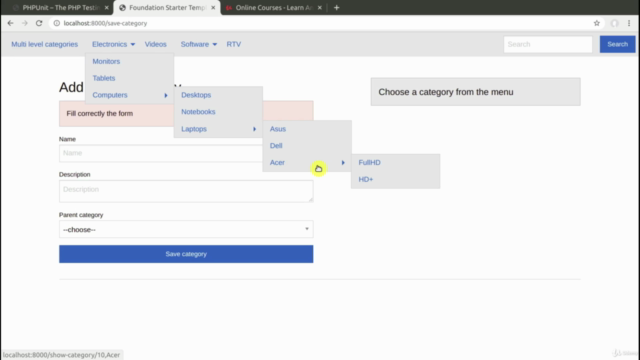
Task: Select the Dell category
Action: pos(276,145)
